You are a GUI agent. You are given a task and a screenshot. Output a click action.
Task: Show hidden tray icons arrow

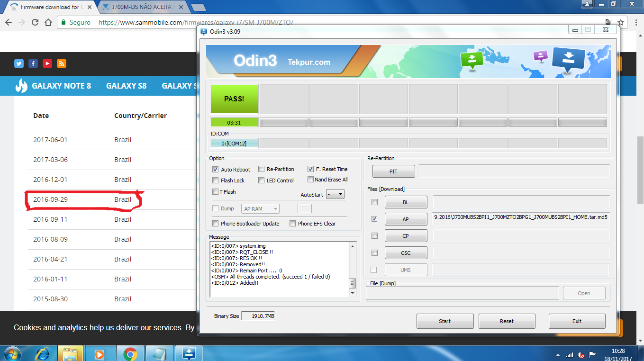558,355
